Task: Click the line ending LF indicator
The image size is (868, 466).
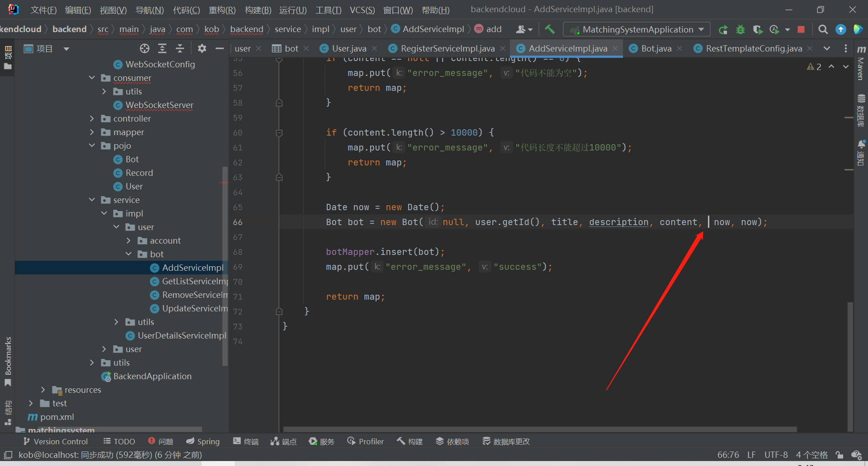Action: click(x=751, y=455)
